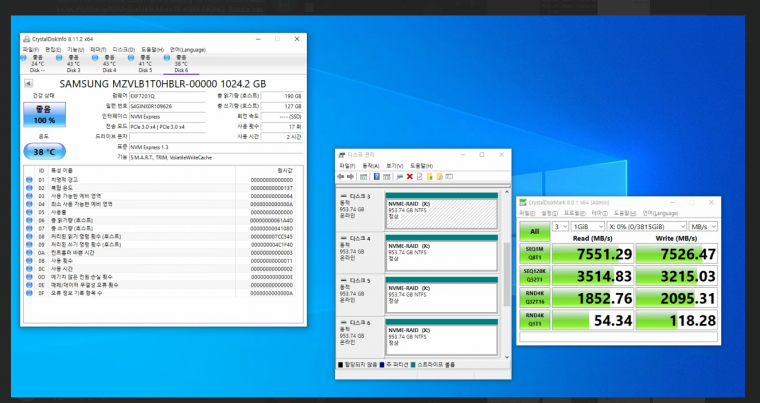Run the SEQ1M Q8T1 test button
Screen dimensions: 760x403
click(x=535, y=253)
